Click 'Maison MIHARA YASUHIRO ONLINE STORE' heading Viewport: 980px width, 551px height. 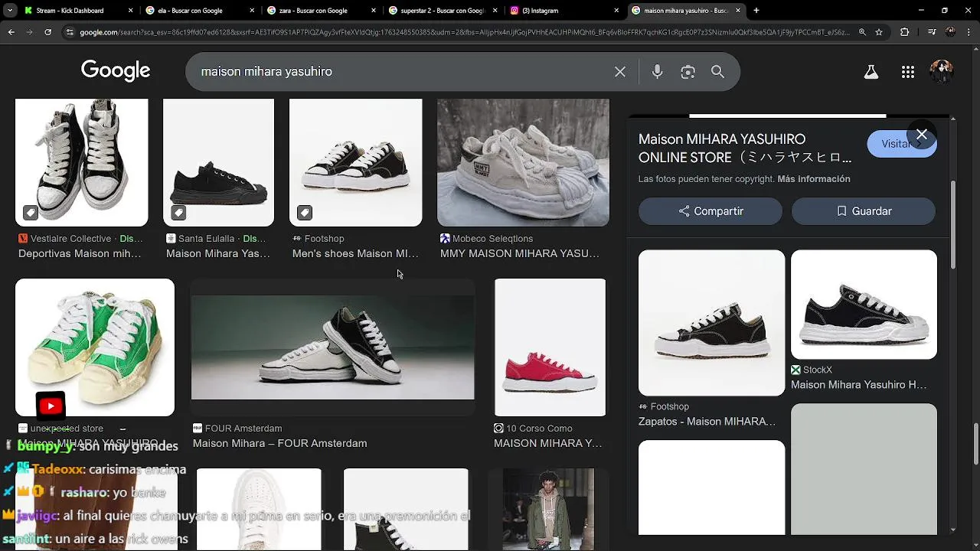tap(745, 148)
